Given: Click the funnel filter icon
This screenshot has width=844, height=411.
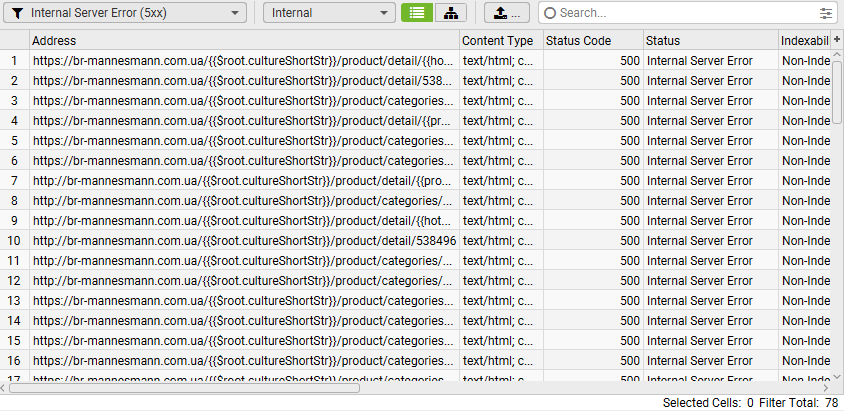Looking at the screenshot, I should point(17,13).
